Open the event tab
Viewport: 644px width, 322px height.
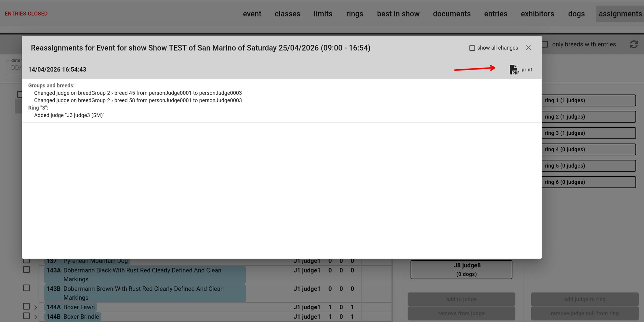252,14
